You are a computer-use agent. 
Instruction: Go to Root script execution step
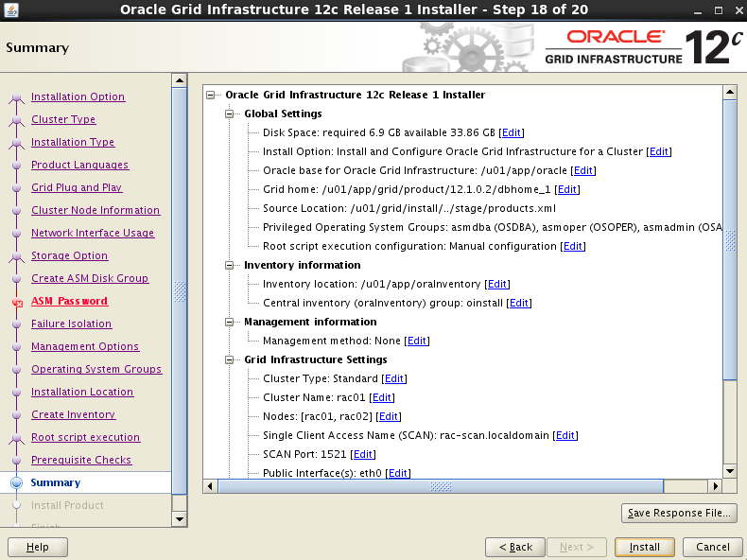pyautogui.click(x=86, y=438)
